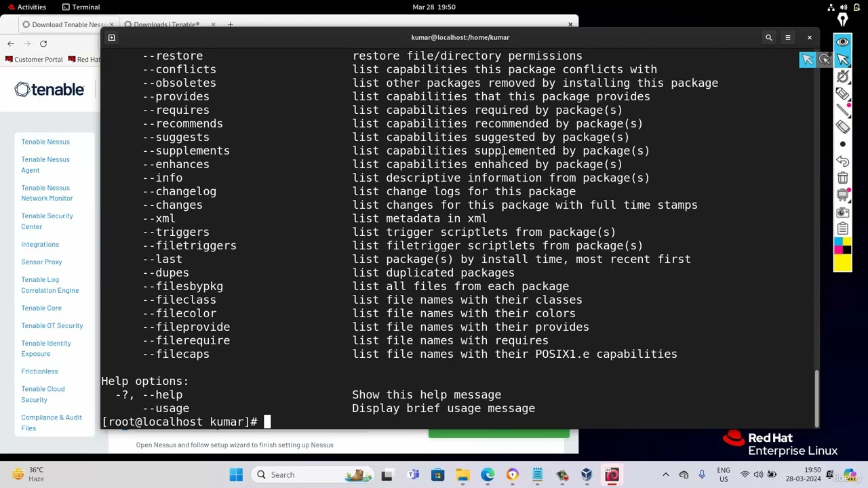Open Integrations sidebar link
868x488 pixels.
(x=40, y=244)
